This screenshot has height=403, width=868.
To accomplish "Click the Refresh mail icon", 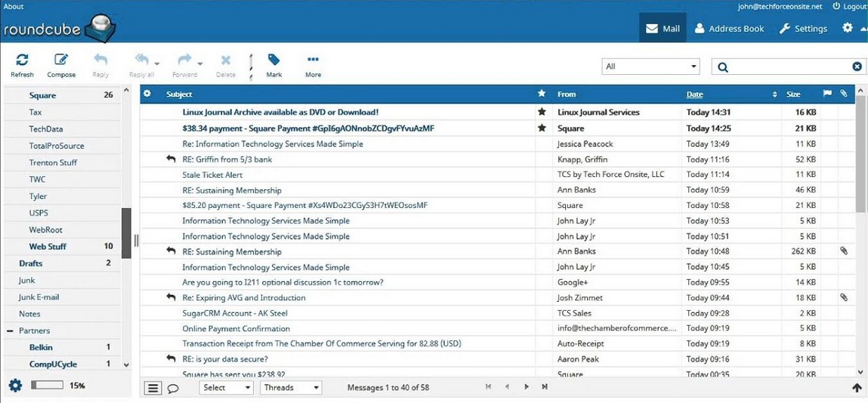I will click(22, 60).
